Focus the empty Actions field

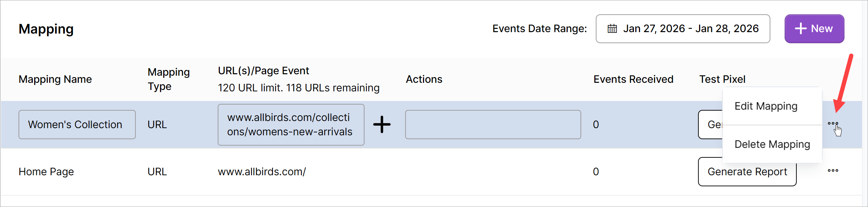click(493, 125)
